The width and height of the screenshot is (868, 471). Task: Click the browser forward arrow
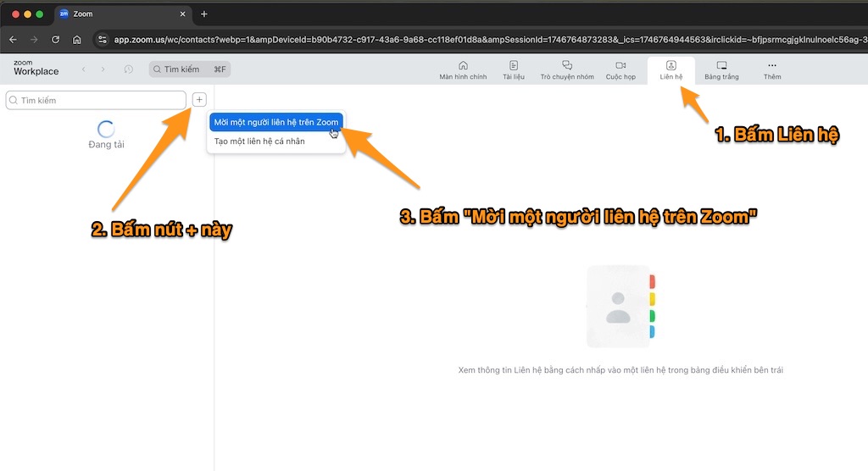34,39
